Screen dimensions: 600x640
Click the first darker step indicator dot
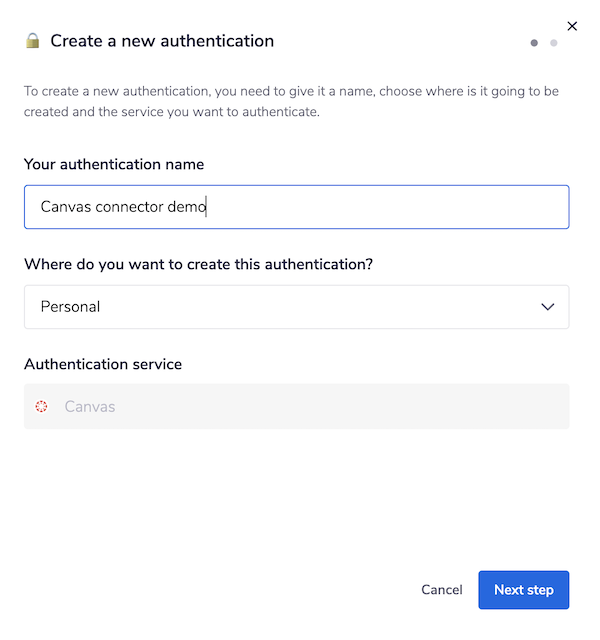click(x=534, y=43)
